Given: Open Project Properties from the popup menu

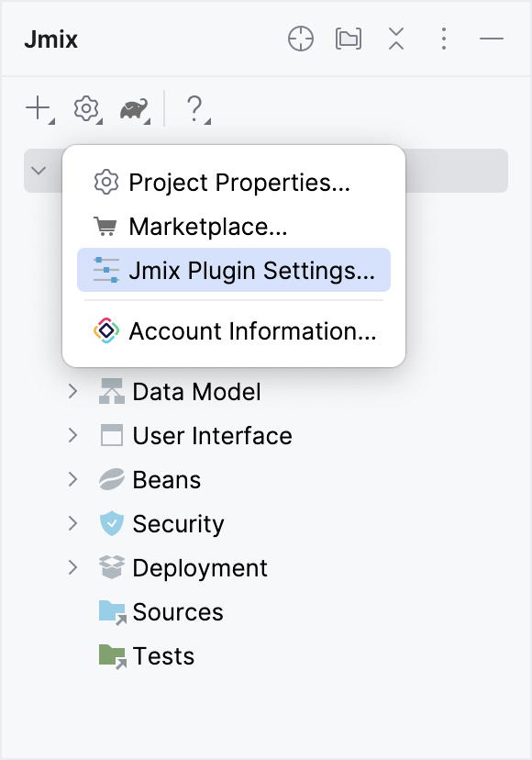Looking at the screenshot, I should pos(239,183).
